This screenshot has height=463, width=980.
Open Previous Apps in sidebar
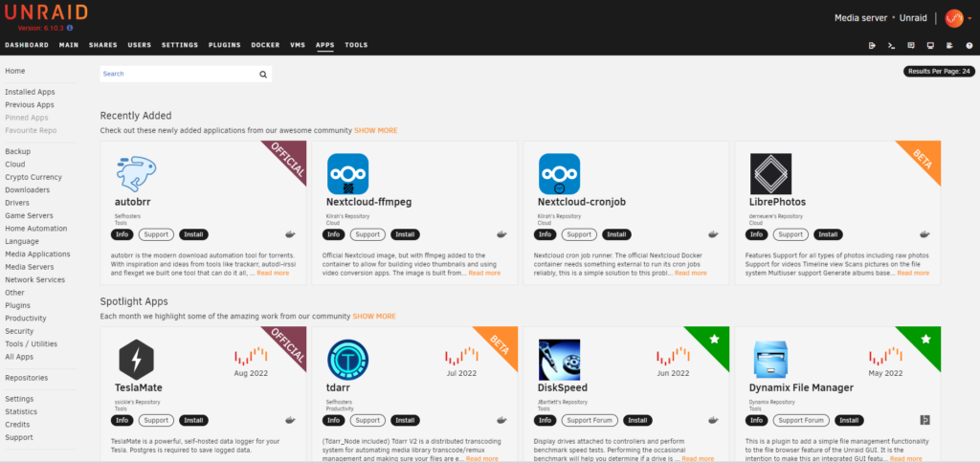30,105
